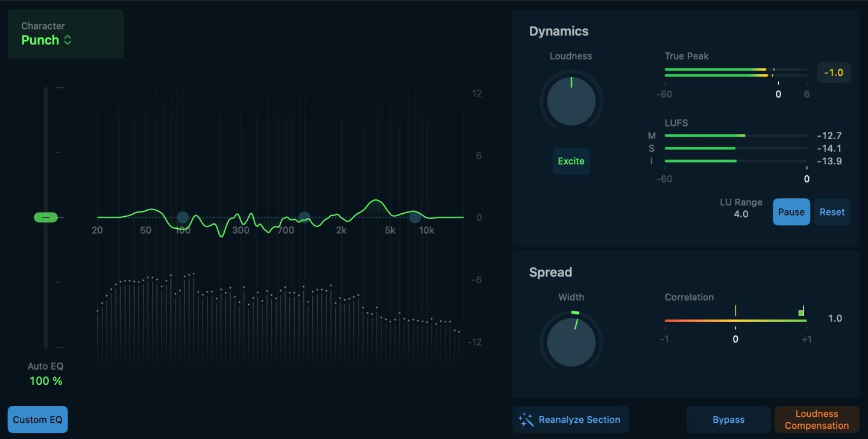Reset the loudness meters
The image size is (868, 439).
click(832, 212)
